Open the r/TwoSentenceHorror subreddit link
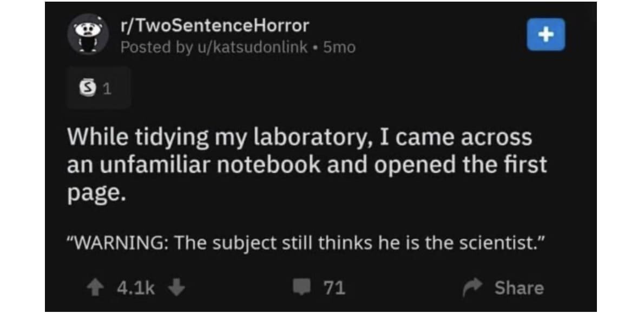This screenshot has height=313, width=644. coord(215,25)
